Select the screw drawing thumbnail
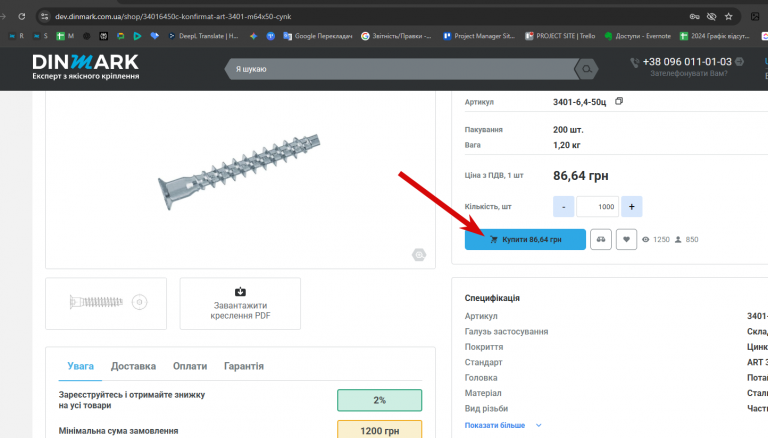The width and height of the screenshot is (768, 438). coord(106,303)
